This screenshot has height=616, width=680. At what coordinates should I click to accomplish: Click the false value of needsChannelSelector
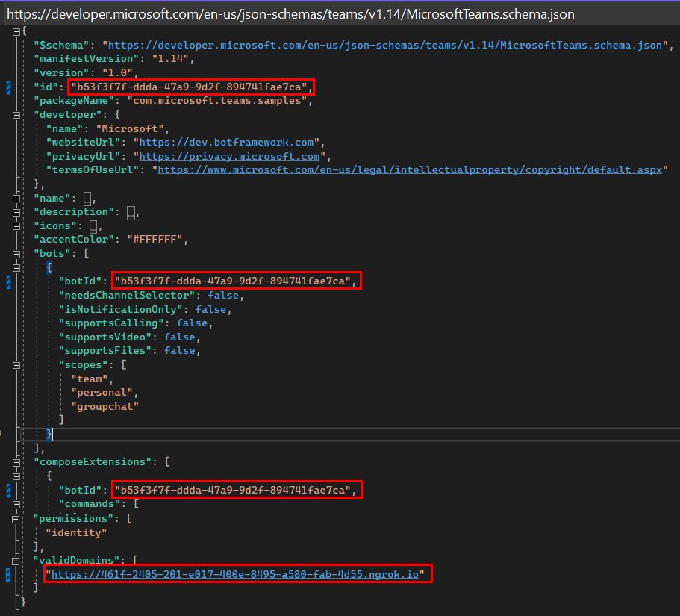(223, 296)
